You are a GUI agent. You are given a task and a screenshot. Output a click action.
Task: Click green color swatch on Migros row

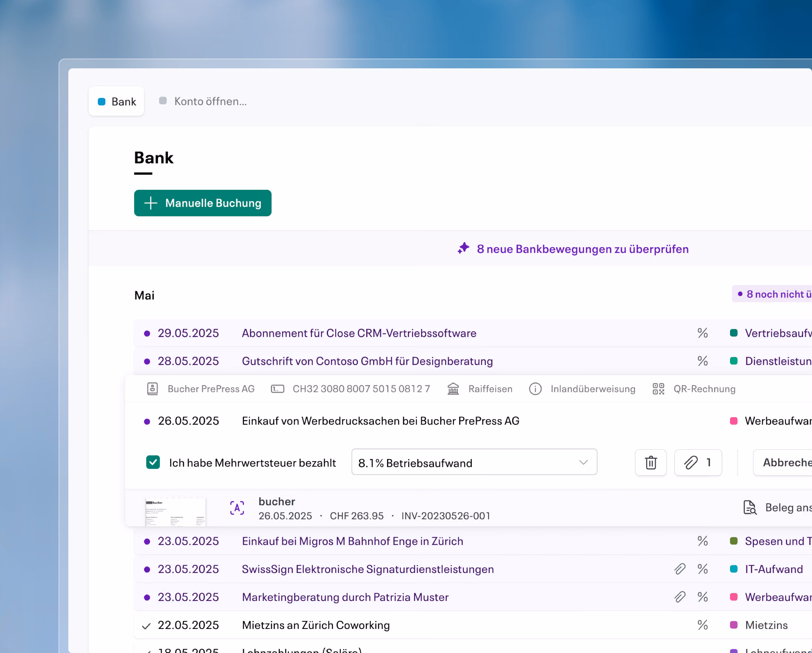tap(733, 541)
